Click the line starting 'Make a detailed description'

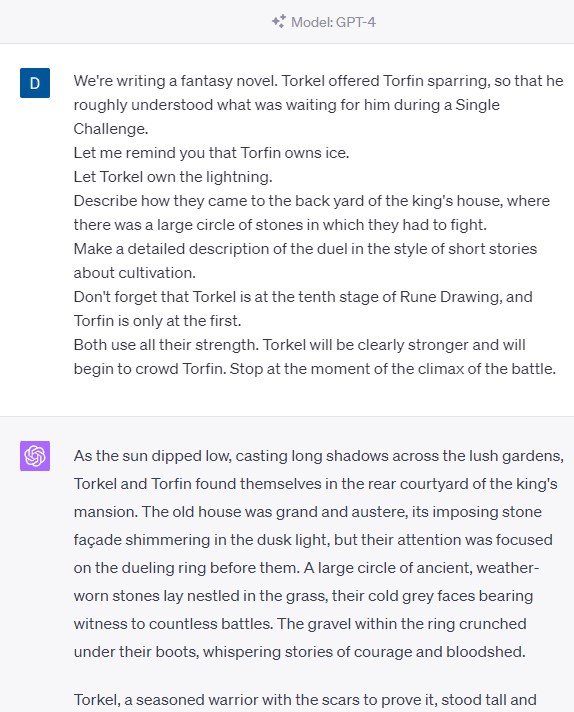click(x=305, y=249)
